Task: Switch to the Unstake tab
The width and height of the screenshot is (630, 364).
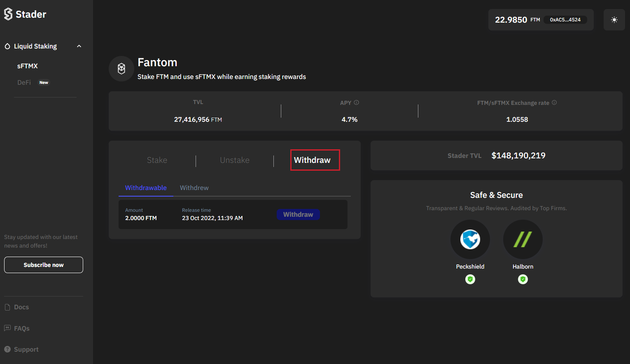Action: 235,160
